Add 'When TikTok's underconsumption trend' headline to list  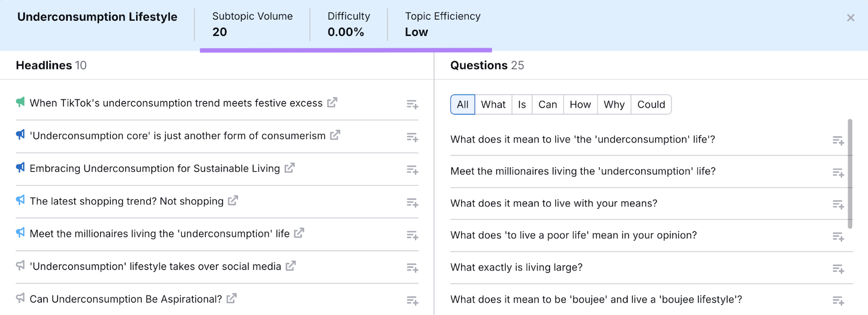click(x=412, y=104)
